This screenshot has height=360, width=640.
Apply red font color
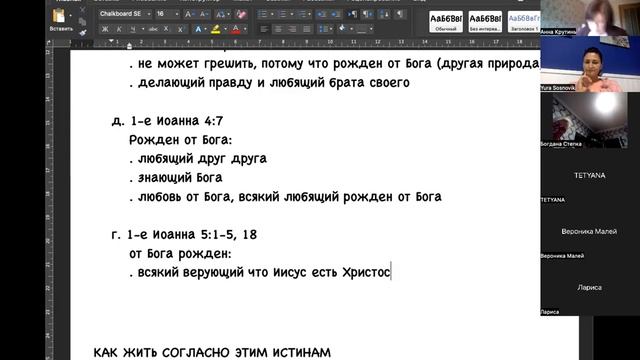coord(236,29)
